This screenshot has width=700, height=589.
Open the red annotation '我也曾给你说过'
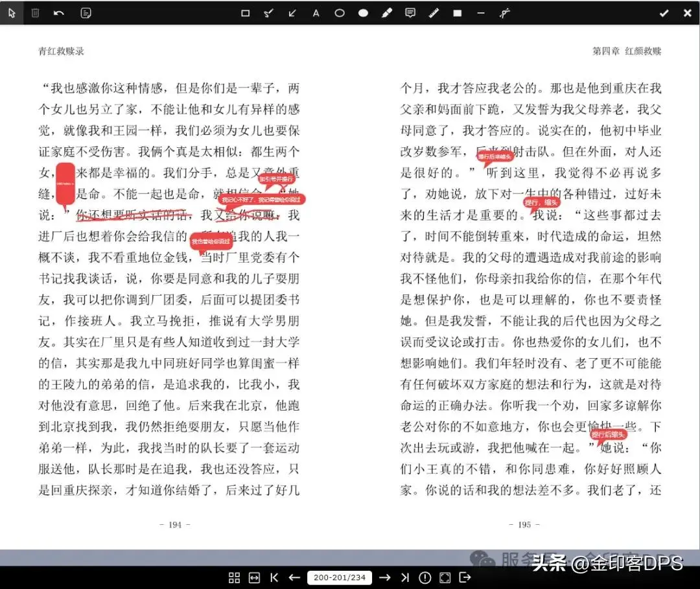pyautogui.click(x=211, y=241)
